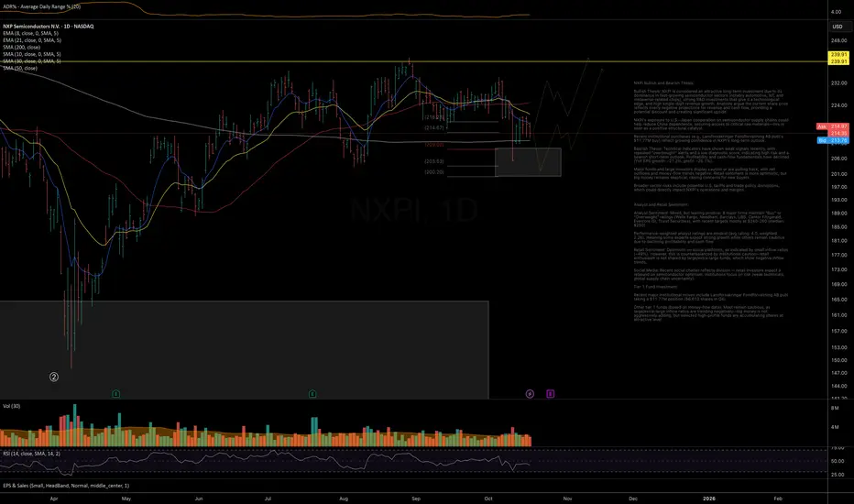Screen dimensions: 854x504
Task: Select the NXP Semiconductors N.V. symbol title
Action: click(48, 27)
